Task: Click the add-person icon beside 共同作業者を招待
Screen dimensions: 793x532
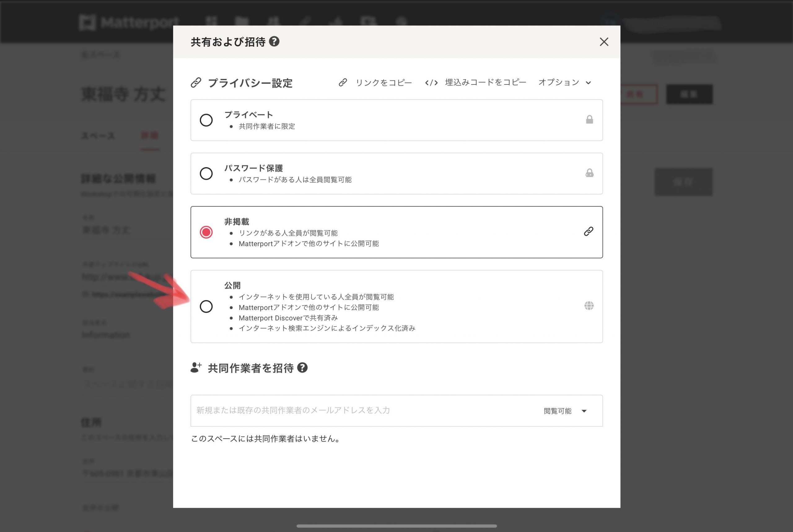Action: (x=196, y=367)
